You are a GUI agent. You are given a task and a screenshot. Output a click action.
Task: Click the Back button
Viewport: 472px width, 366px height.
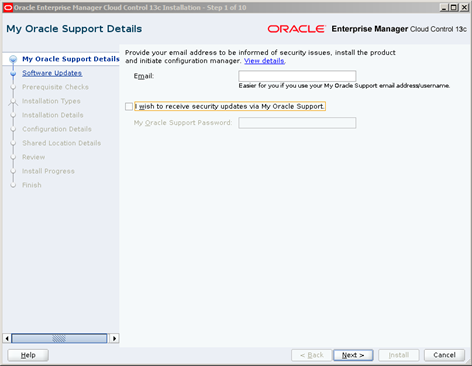click(312, 355)
